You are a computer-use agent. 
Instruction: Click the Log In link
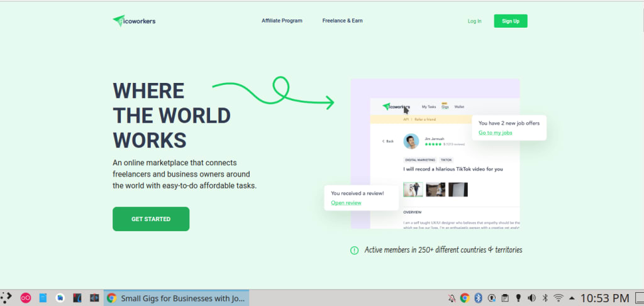pos(474,21)
